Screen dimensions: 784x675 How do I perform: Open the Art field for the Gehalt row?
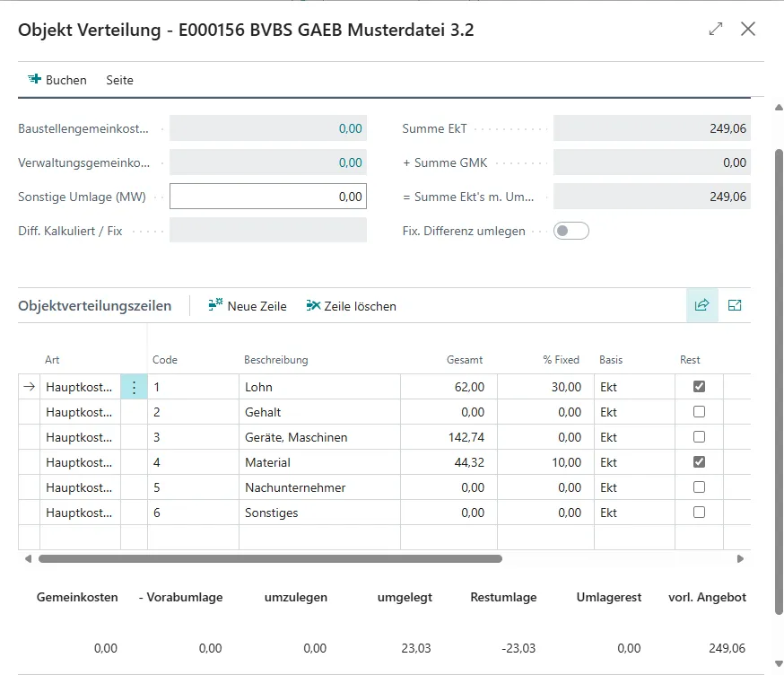[x=80, y=412]
